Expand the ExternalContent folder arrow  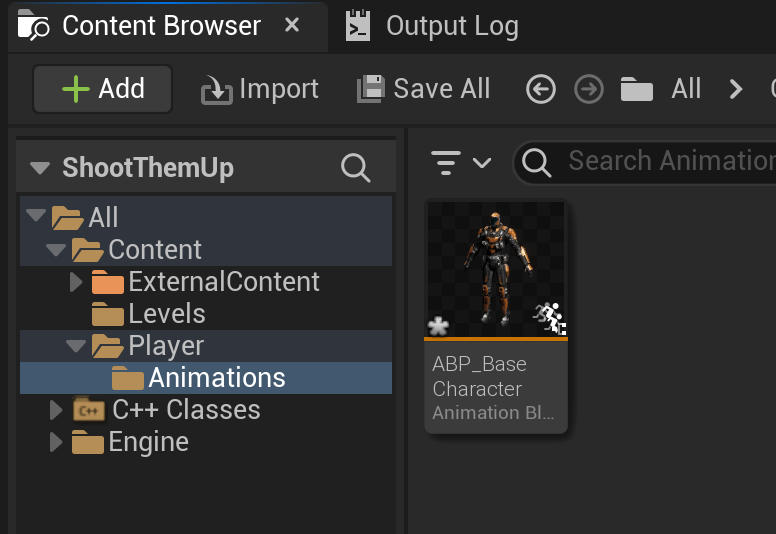click(76, 282)
